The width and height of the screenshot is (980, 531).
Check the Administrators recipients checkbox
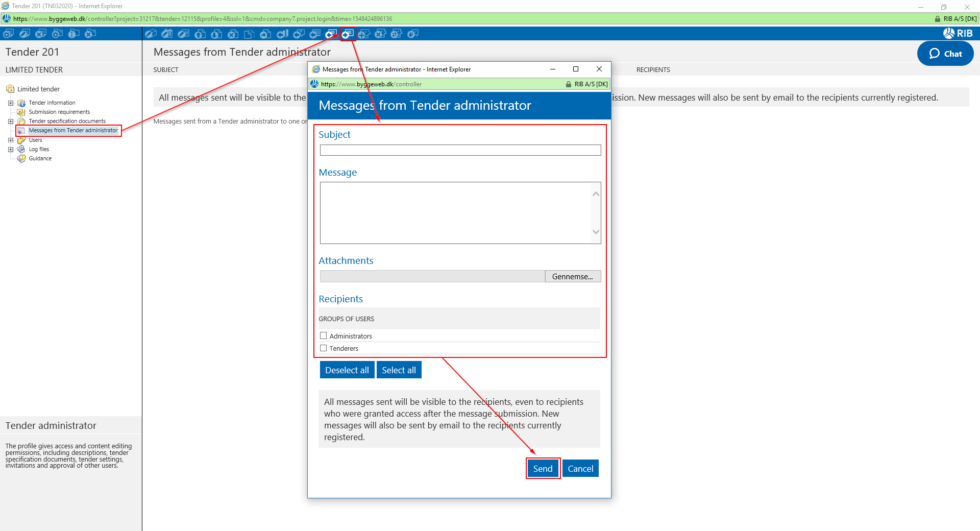click(323, 335)
